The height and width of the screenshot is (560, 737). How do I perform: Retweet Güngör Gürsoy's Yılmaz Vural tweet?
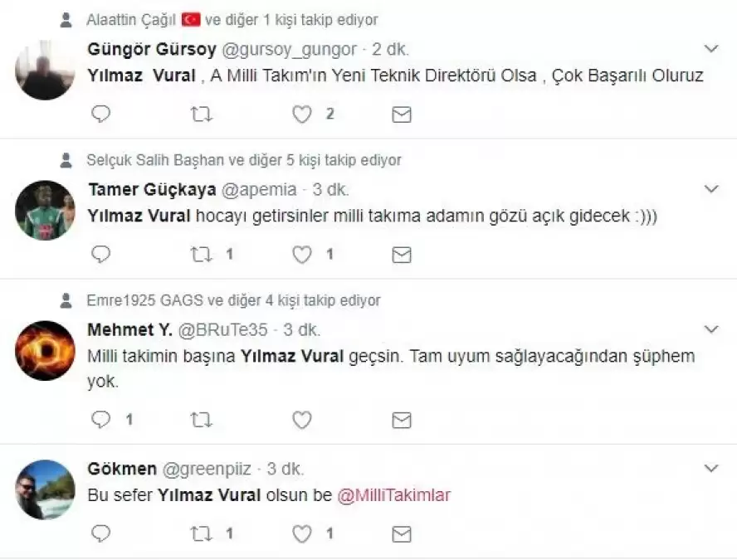coord(201,114)
